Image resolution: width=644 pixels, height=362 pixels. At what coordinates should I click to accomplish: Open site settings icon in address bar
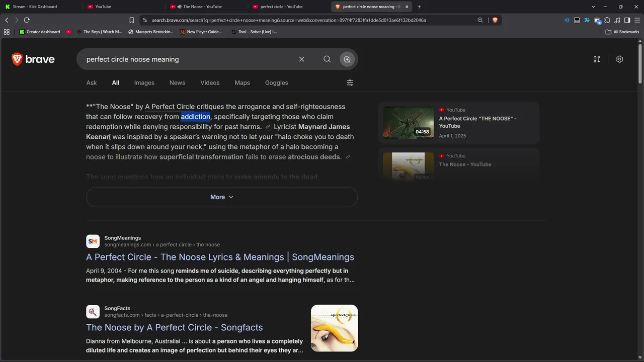point(145,20)
